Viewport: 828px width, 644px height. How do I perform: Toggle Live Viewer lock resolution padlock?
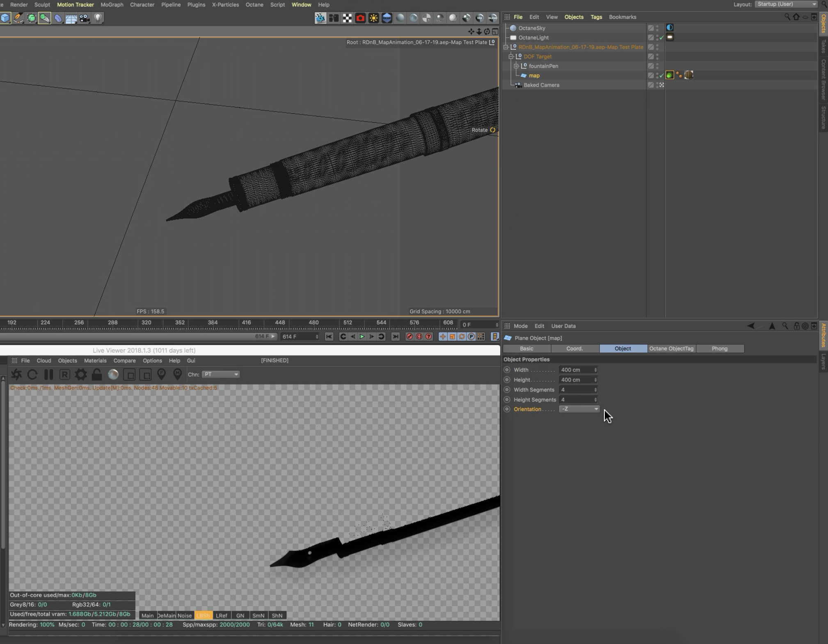[97, 374]
